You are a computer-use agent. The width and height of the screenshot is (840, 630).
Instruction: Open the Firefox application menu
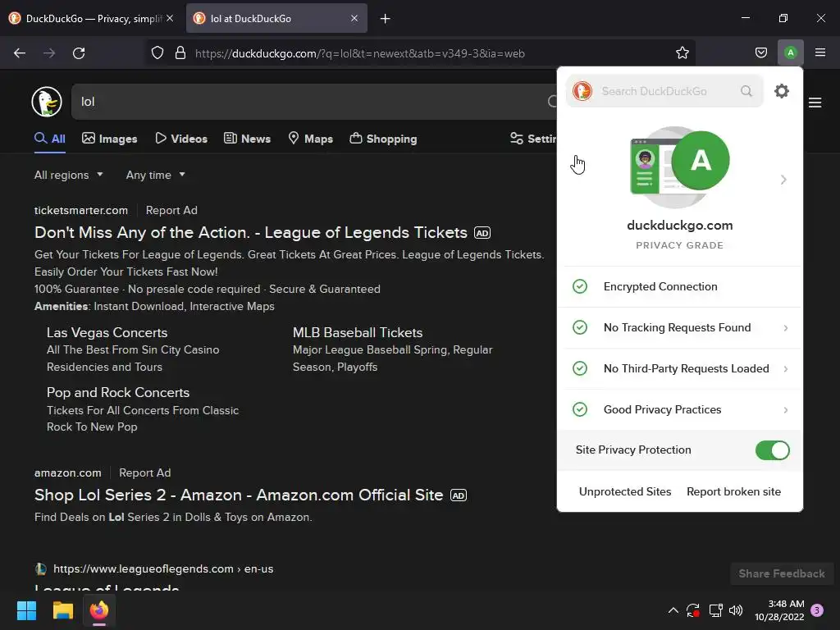(x=819, y=52)
